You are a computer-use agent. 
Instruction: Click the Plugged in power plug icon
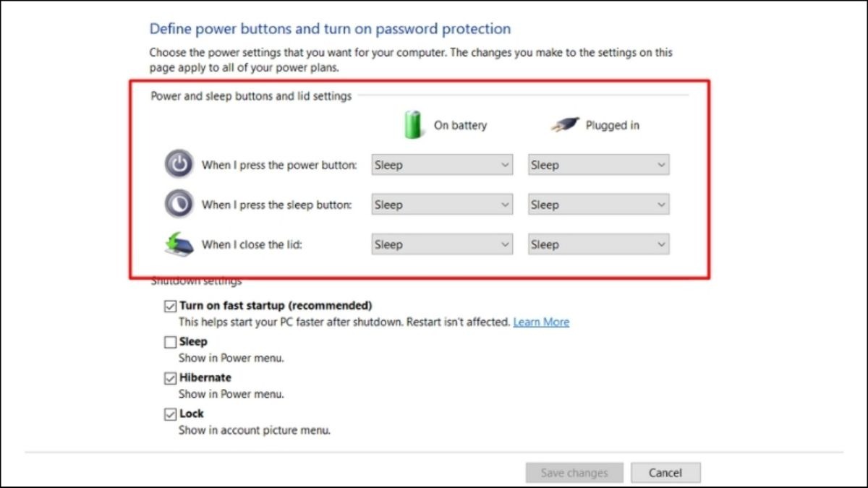pyautogui.click(x=566, y=125)
